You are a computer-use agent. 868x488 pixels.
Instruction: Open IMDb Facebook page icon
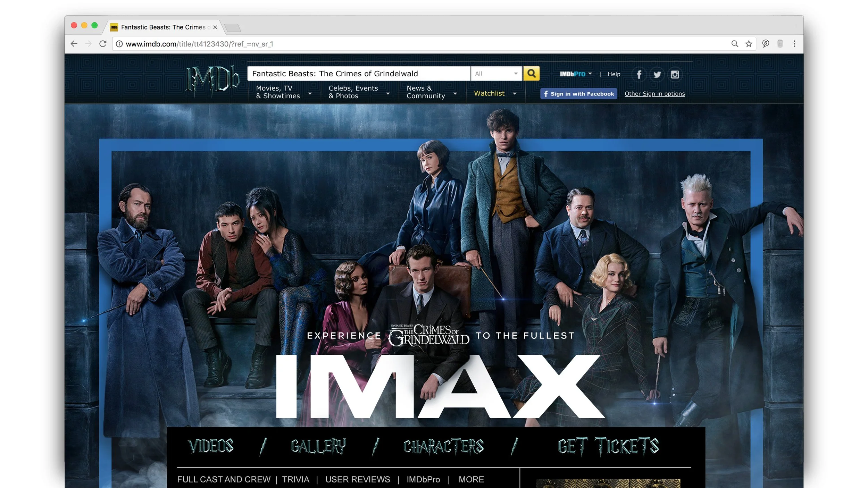(x=639, y=74)
